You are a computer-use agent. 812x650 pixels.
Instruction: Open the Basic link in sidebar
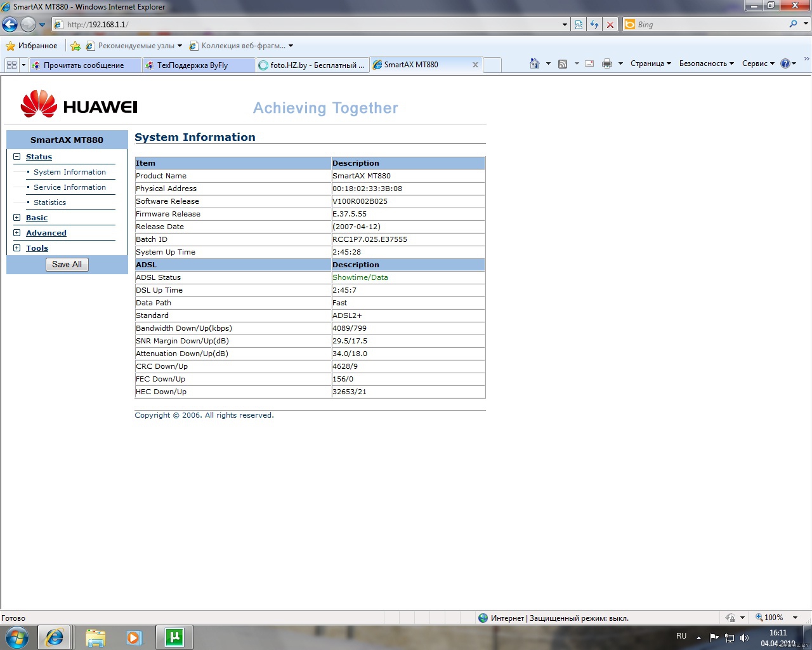click(x=37, y=218)
